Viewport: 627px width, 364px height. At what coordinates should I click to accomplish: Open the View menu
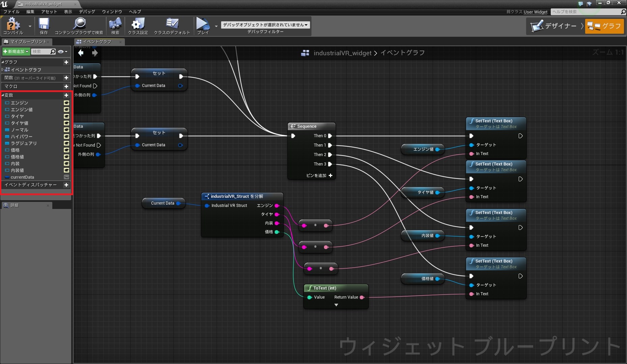[68, 11]
